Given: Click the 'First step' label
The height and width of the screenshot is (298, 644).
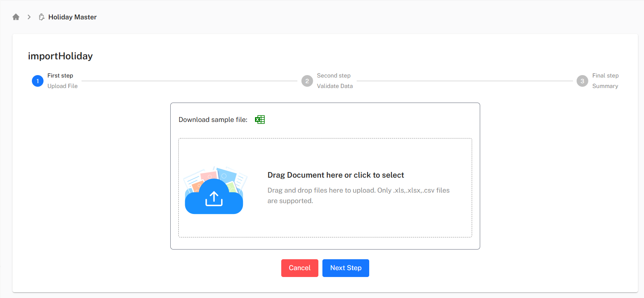Looking at the screenshot, I should (x=60, y=76).
